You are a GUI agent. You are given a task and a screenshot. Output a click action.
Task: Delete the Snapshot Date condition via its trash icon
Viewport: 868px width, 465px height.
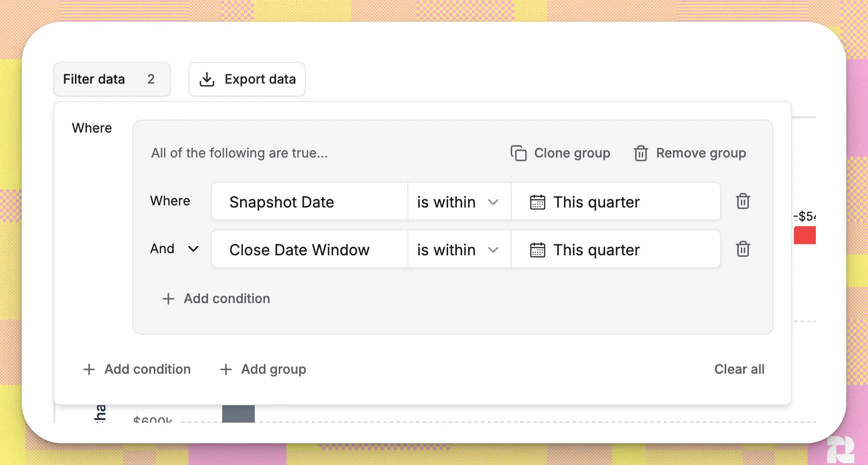point(743,202)
